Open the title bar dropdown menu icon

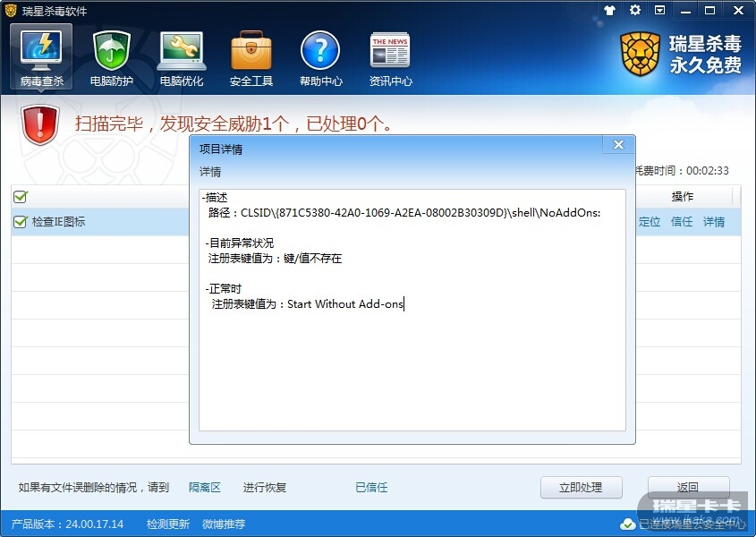click(660, 10)
